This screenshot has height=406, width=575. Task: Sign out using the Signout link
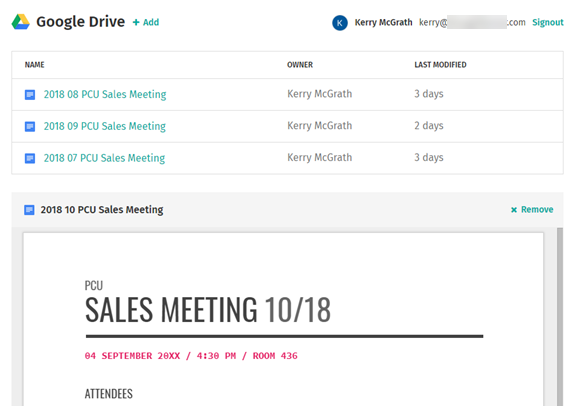[x=547, y=22]
